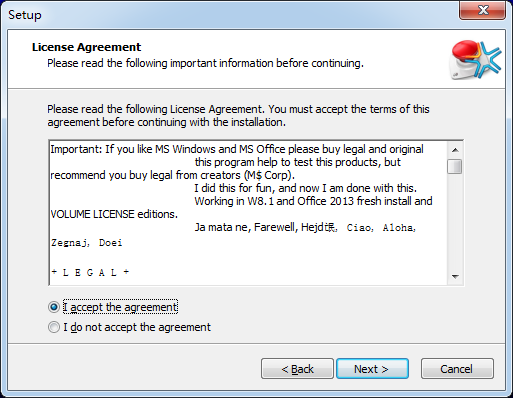Choose 'I do not accept the agreement' option
Viewport: 513px width, 398px height.
tap(54, 327)
